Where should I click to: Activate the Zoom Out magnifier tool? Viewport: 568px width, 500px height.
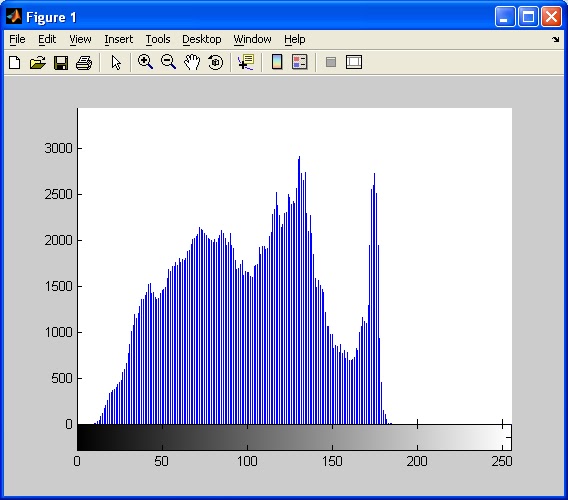click(168, 62)
